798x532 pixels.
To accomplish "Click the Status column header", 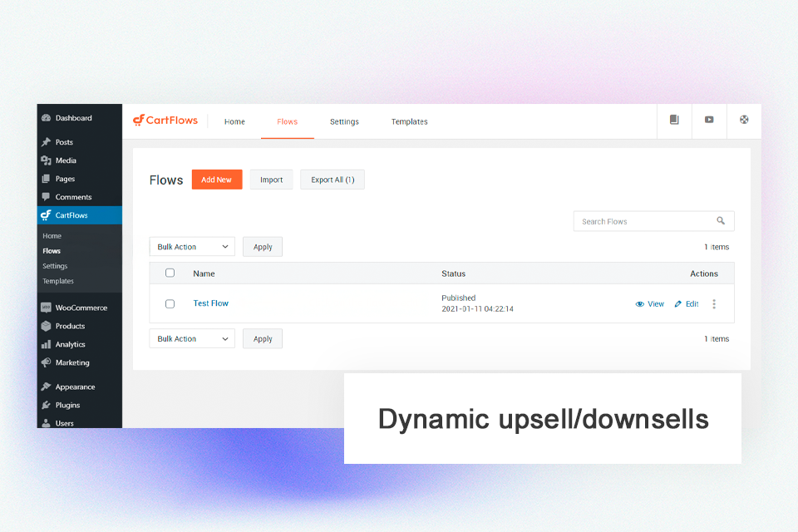I will [x=454, y=273].
